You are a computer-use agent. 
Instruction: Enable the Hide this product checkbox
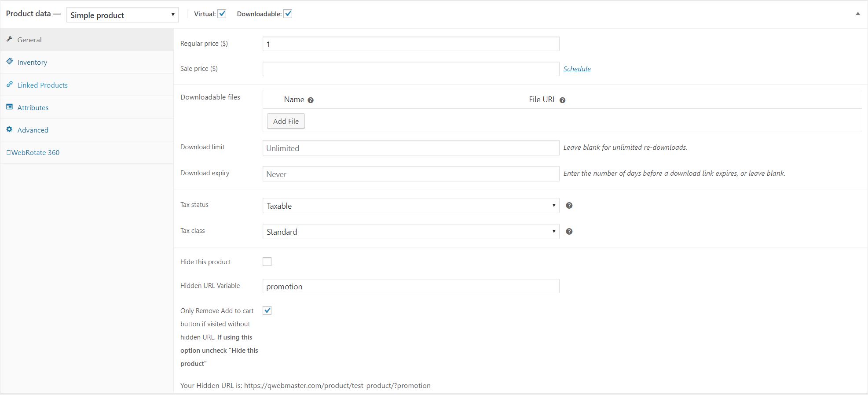click(267, 262)
